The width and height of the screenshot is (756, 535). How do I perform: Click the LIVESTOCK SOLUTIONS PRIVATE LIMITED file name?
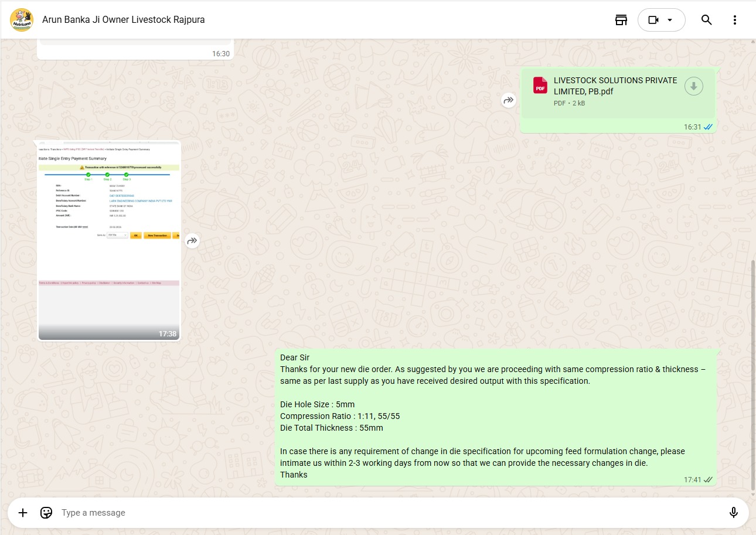point(615,86)
